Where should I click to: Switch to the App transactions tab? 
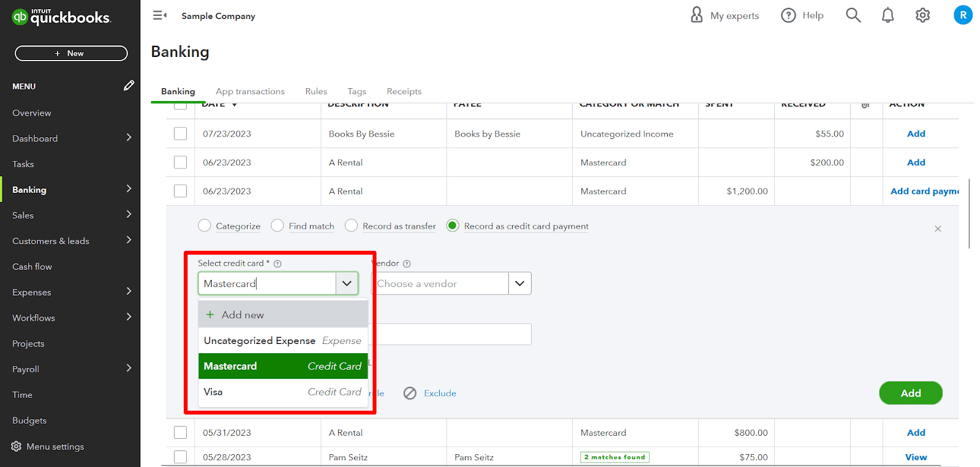point(250,91)
